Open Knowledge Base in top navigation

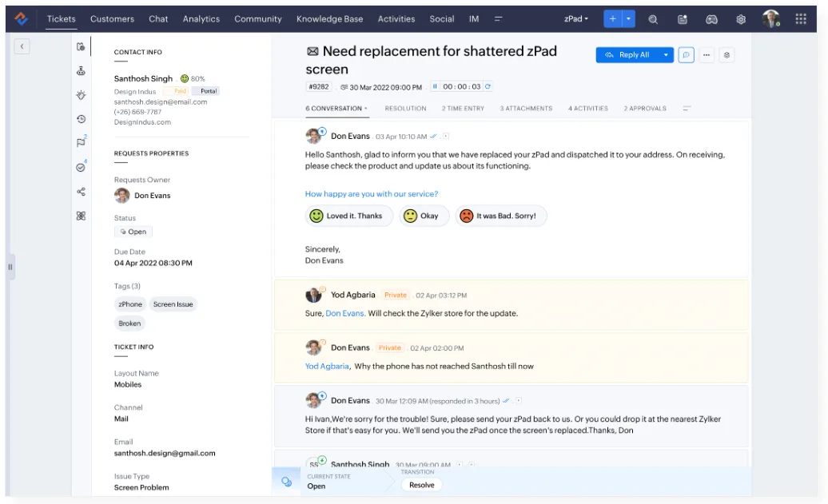pos(329,19)
